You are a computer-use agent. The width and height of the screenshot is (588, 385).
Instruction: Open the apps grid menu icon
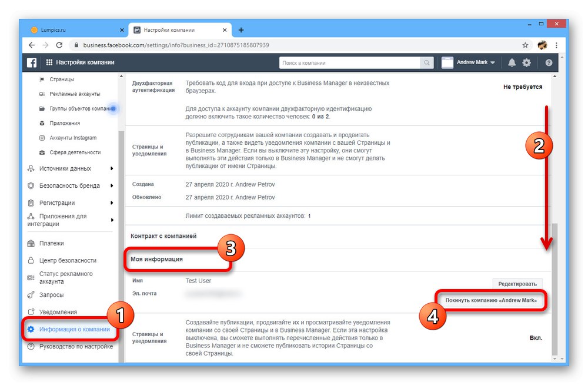point(49,62)
